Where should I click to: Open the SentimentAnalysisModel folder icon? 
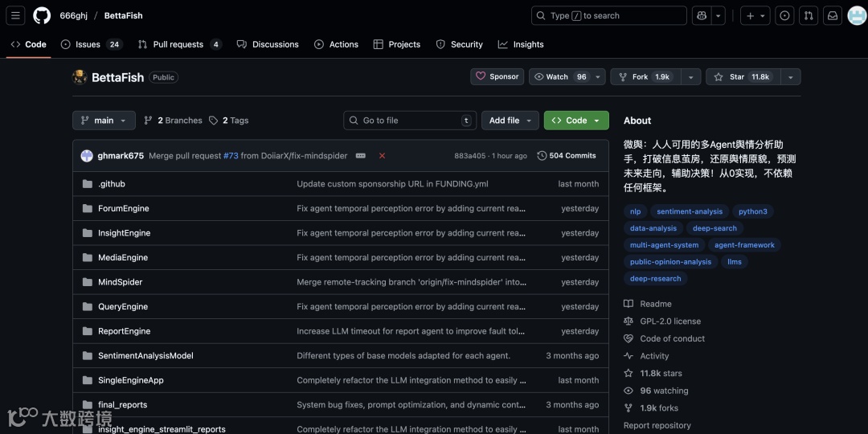click(x=88, y=355)
